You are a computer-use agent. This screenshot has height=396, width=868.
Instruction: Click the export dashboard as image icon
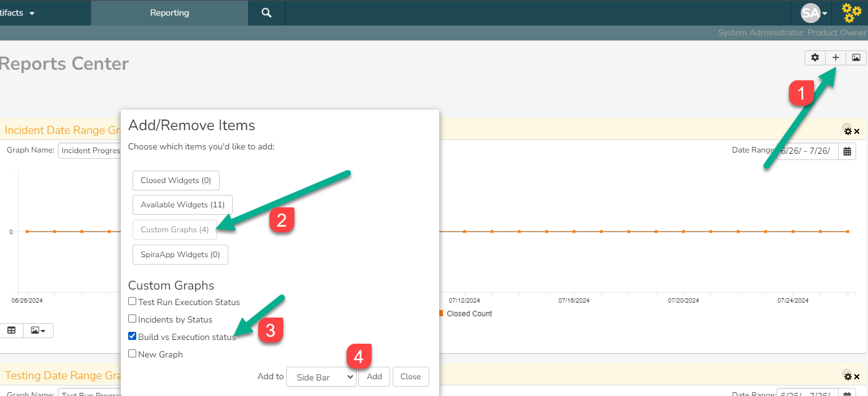pyautogui.click(x=856, y=57)
